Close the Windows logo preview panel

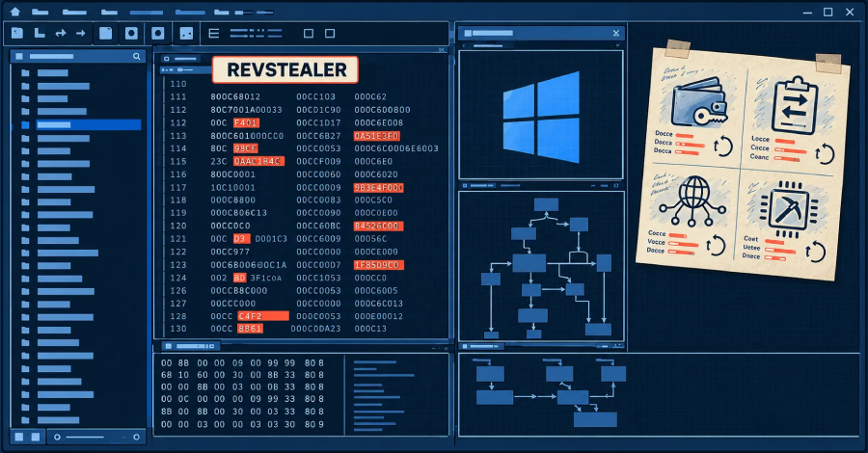point(616,33)
